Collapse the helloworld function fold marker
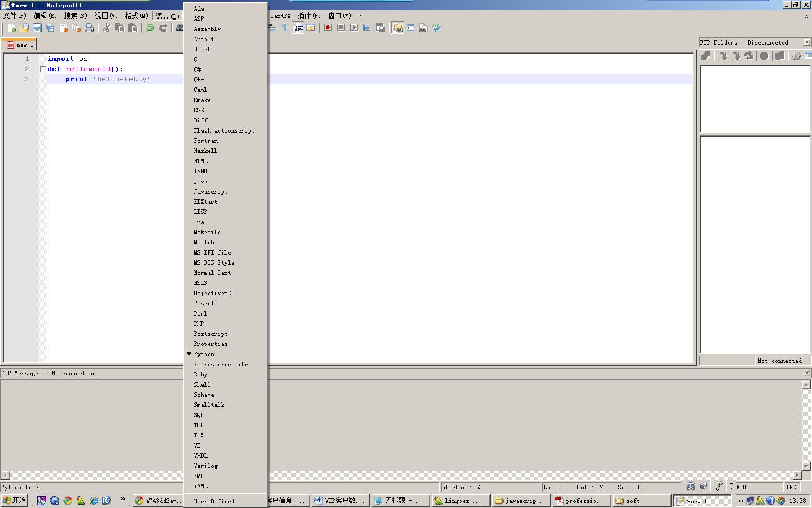Screen dimensions: 812x508 tap(43, 68)
